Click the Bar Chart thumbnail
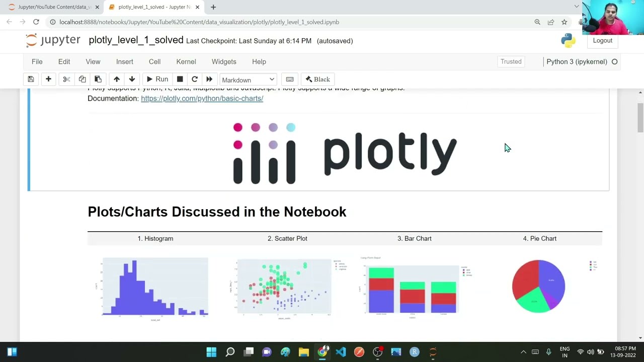This screenshot has height=362, width=644. (x=416, y=287)
